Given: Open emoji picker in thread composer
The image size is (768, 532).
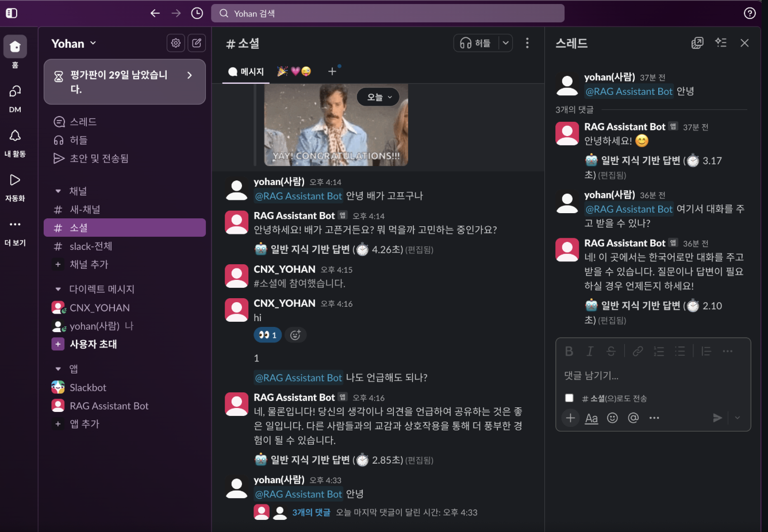Looking at the screenshot, I should (x=613, y=418).
